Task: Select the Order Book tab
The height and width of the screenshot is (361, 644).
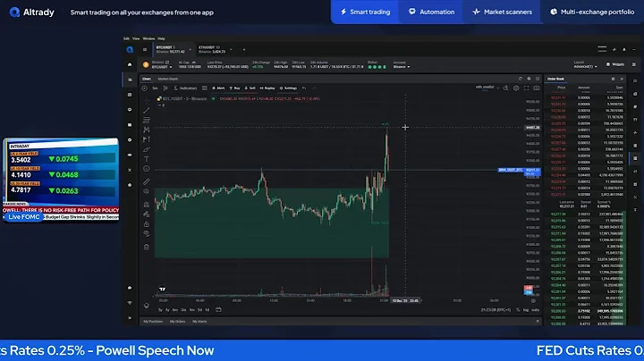Action: 555,79
